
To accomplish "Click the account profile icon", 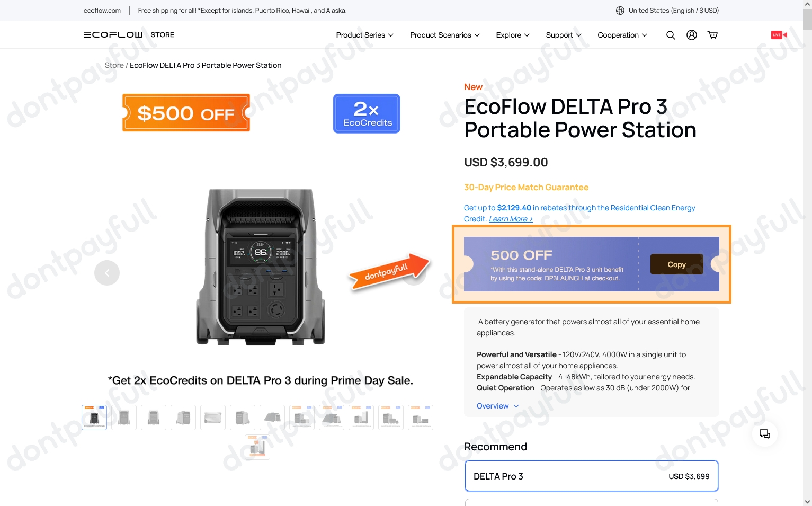I will pyautogui.click(x=691, y=35).
